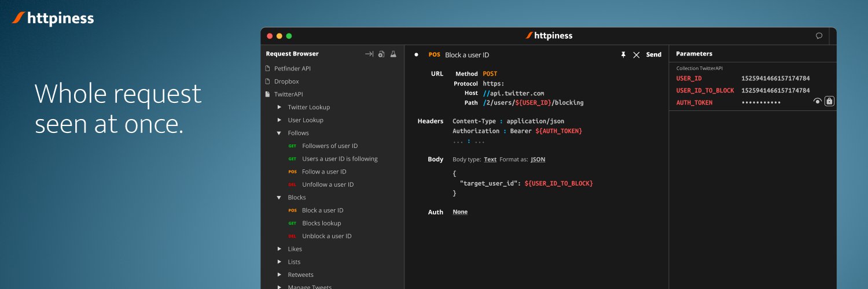Click the import collection icon in Request Browser

click(381, 54)
